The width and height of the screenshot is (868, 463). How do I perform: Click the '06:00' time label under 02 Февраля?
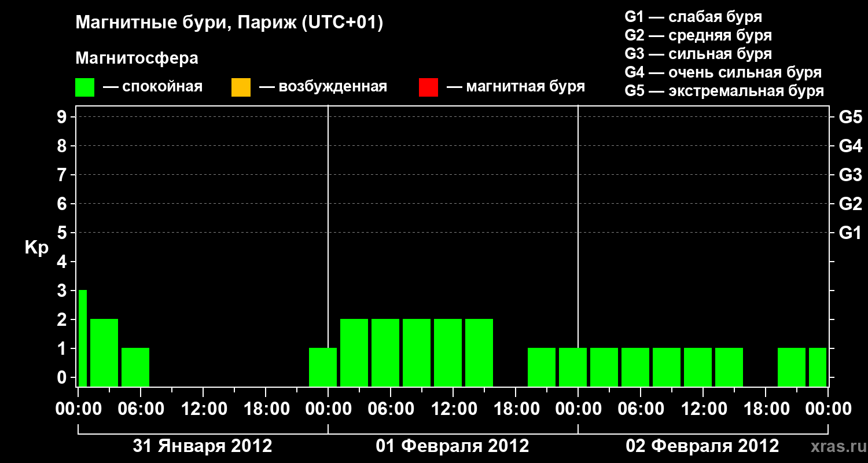[x=641, y=409]
